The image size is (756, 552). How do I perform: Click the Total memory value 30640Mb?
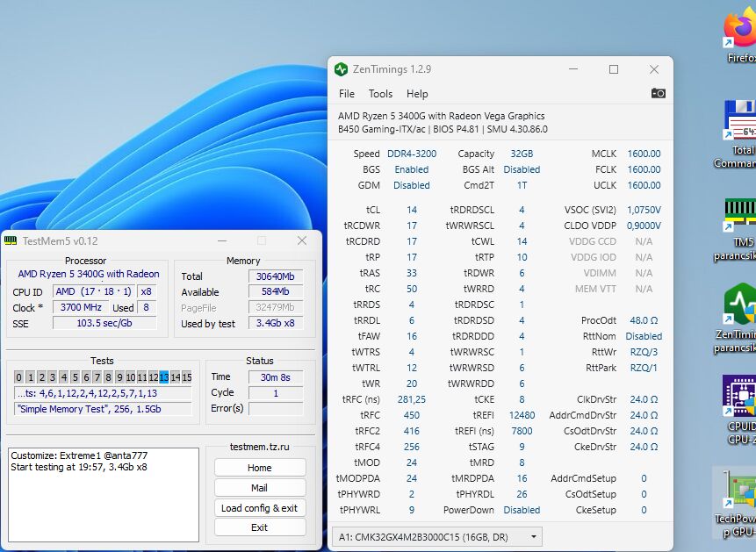coord(276,276)
